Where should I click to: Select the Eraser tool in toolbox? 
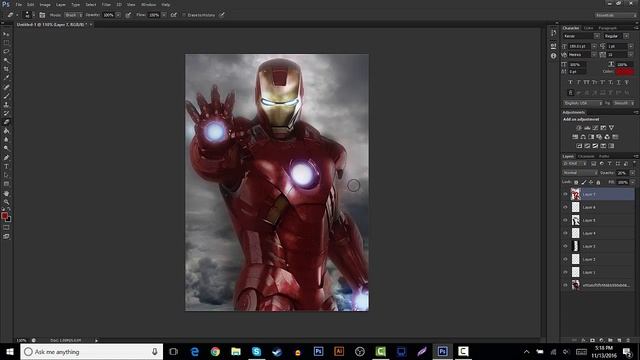click(x=6, y=122)
